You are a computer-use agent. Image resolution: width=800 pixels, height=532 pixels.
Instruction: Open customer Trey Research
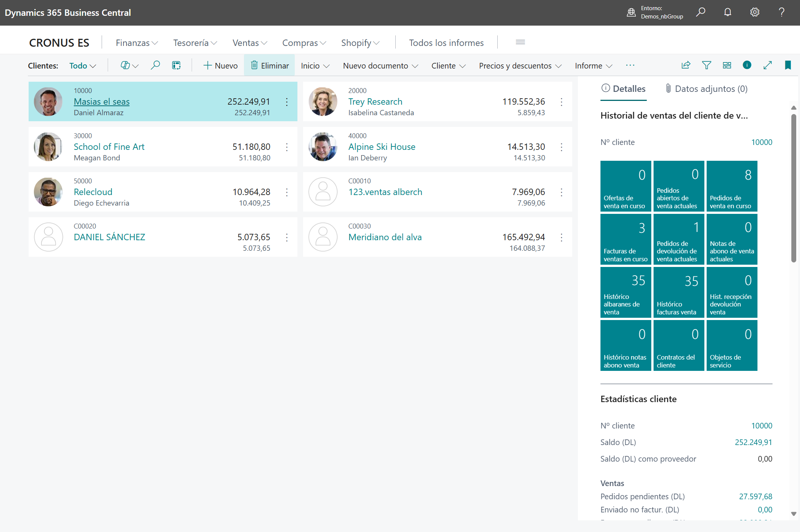(375, 102)
